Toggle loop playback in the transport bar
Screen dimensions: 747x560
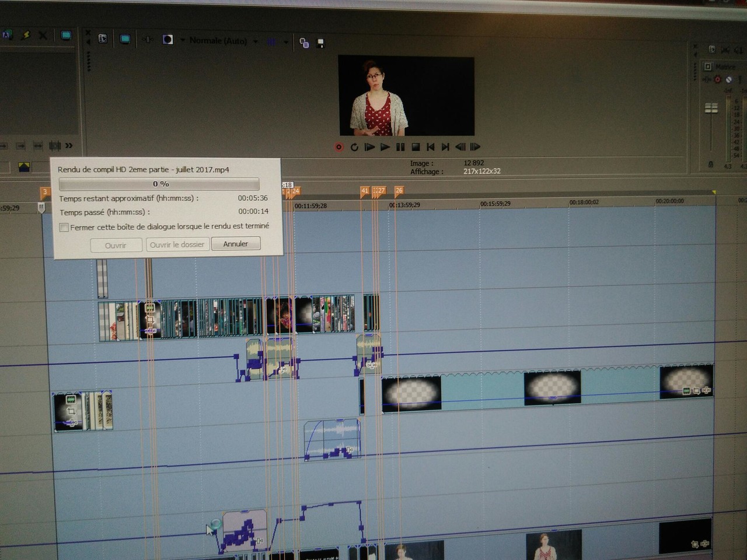pyautogui.click(x=354, y=147)
